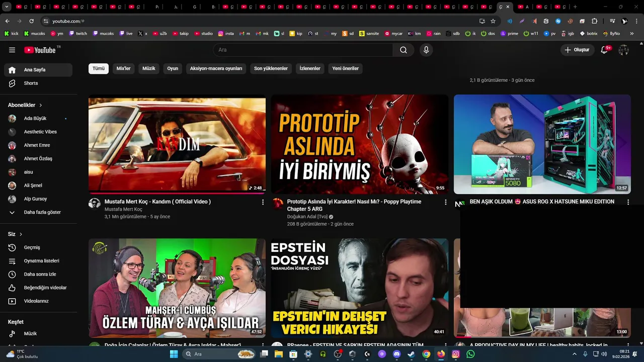Expand the Siz section

click(x=15, y=234)
